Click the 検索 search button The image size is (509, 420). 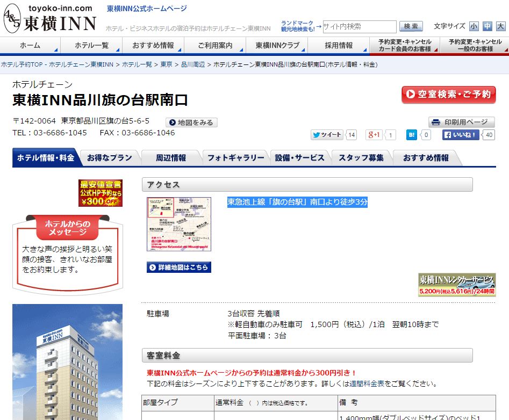click(411, 26)
